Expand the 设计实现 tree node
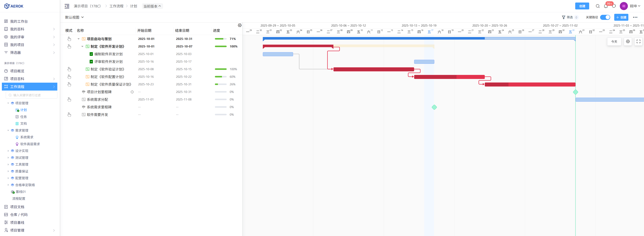 pyautogui.click(x=8, y=151)
